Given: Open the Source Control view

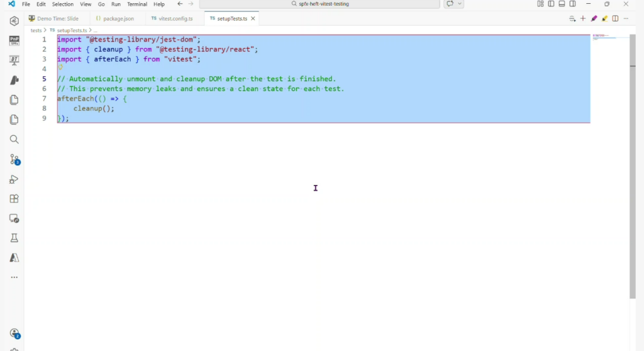Looking at the screenshot, I should pyautogui.click(x=14, y=159).
